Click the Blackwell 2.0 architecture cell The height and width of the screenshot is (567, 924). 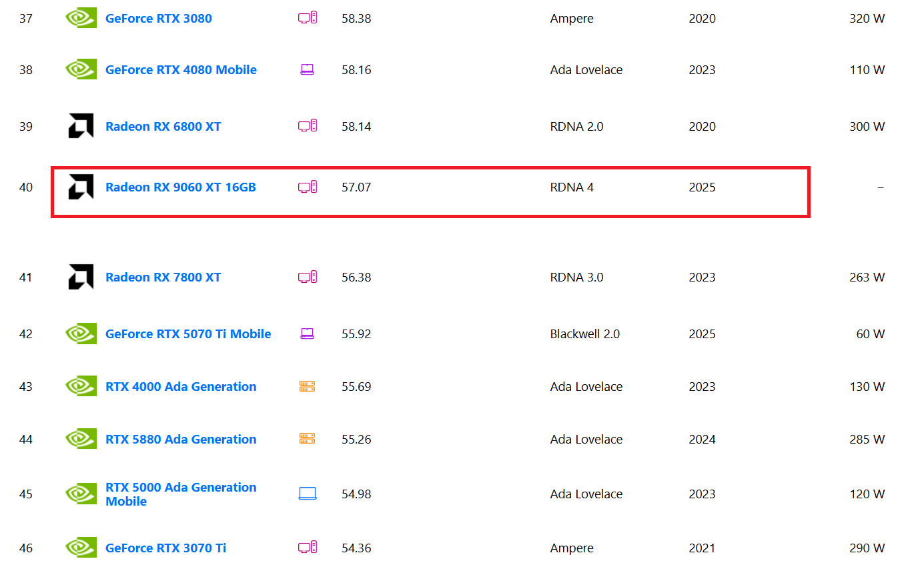click(585, 334)
